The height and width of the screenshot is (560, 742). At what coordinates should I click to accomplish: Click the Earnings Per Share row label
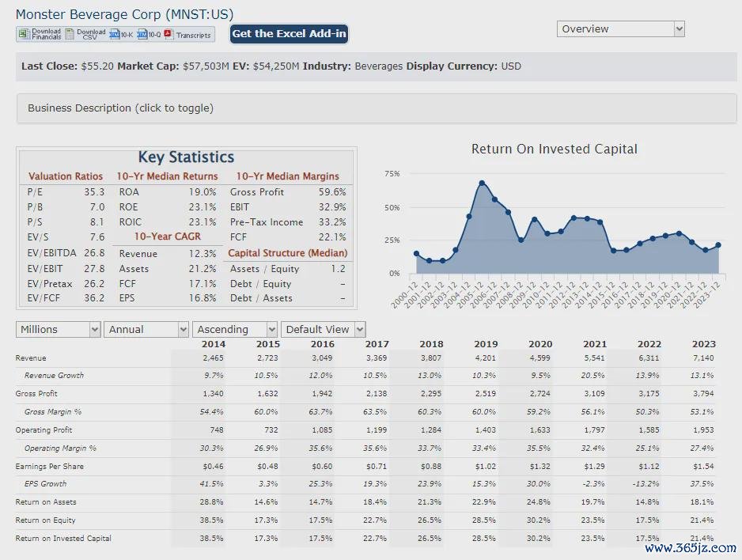tap(49, 467)
